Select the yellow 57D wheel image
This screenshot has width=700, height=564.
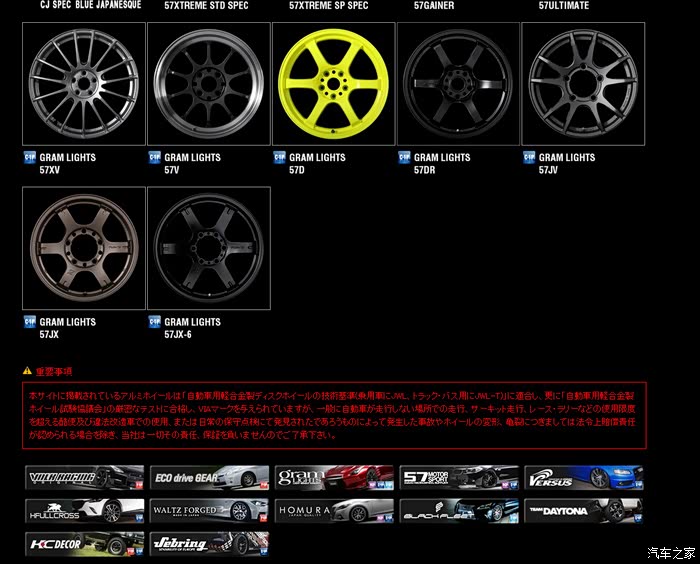point(333,84)
